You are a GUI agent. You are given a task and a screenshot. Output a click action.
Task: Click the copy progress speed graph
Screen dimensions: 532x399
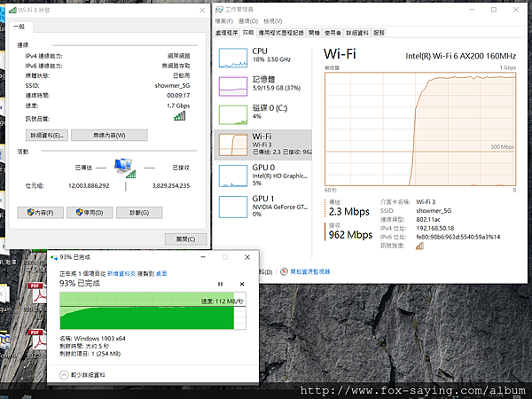(153, 310)
